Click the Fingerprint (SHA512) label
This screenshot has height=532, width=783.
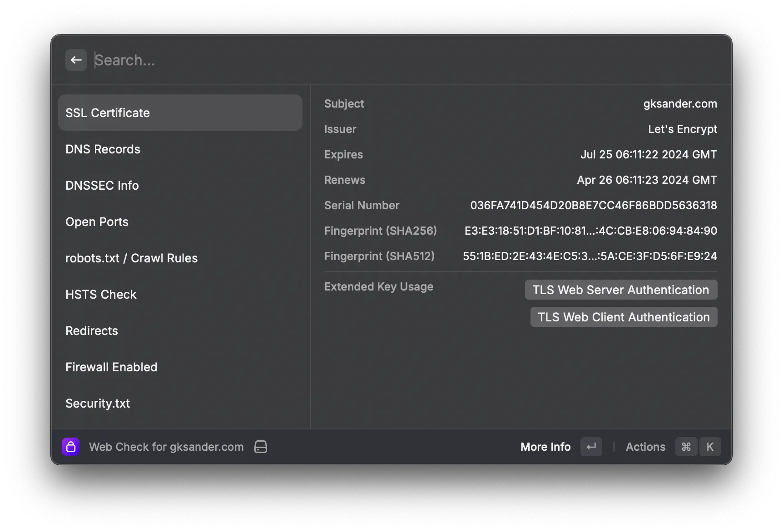pyautogui.click(x=379, y=256)
